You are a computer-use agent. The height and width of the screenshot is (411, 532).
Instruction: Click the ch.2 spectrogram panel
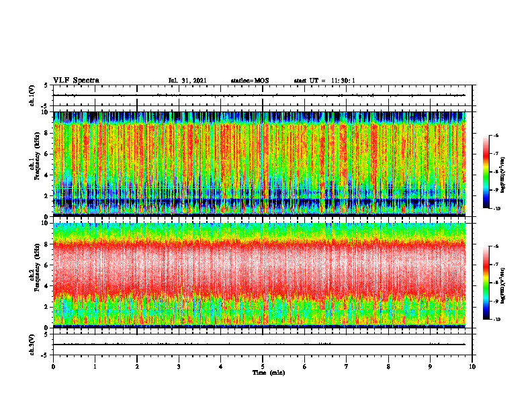click(259, 275)
